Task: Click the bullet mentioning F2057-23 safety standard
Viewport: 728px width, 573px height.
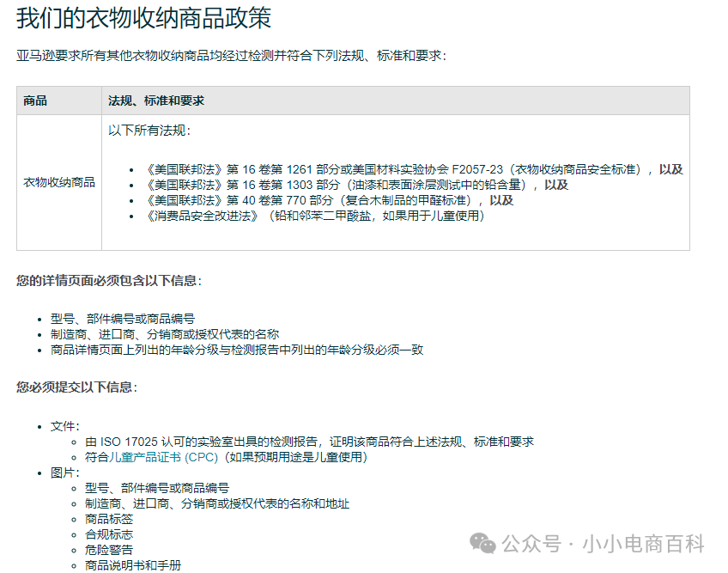Action: tap(415, 169)
